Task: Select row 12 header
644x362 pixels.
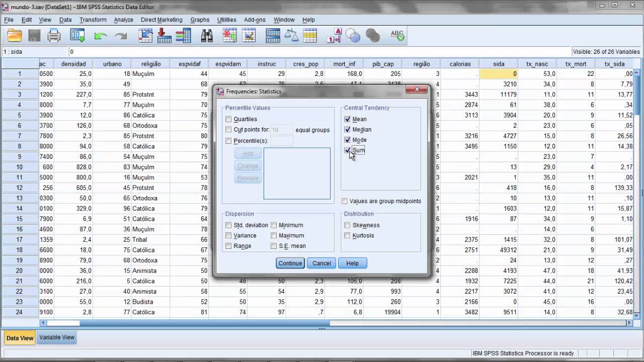Action: point(20,188)
